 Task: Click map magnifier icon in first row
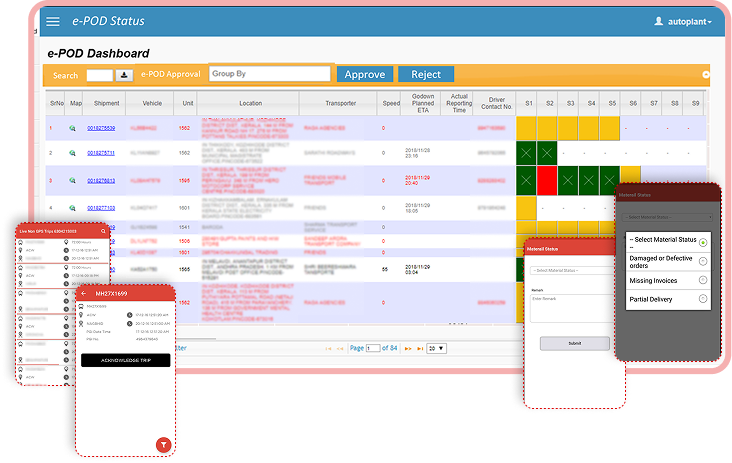tap(72, 128)
